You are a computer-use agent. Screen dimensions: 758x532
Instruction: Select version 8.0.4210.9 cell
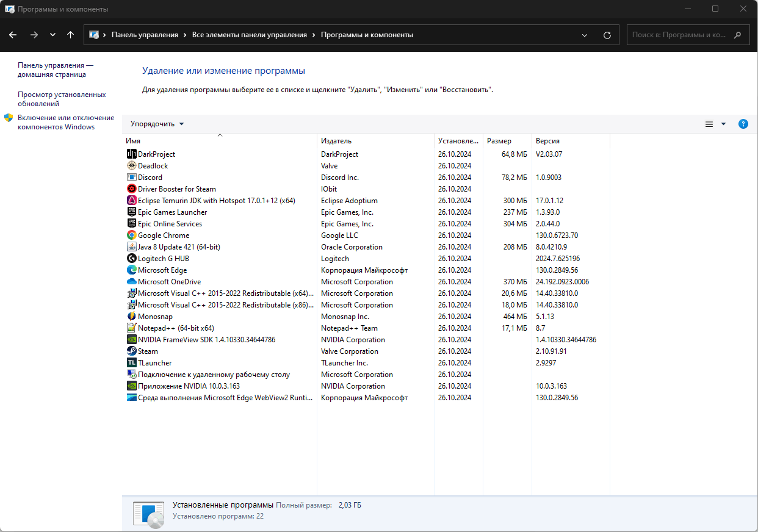[x=551, y=247]
